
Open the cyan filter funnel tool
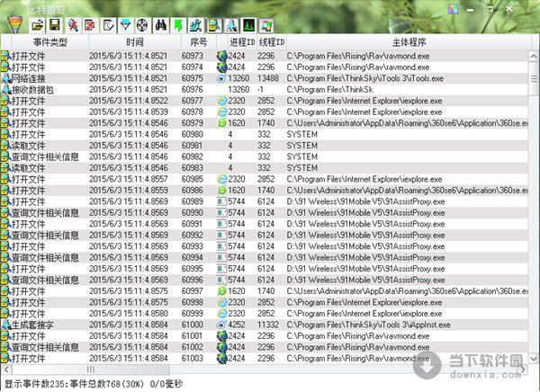pyautogui.click(x=126, y=25)
